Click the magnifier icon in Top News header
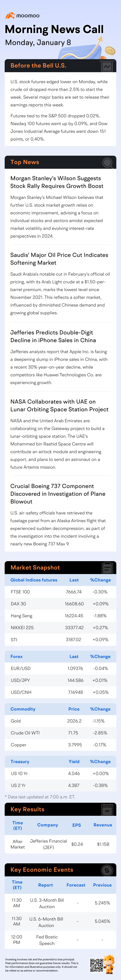The height and width of the screenshot is (980, 121). (108, 163)
